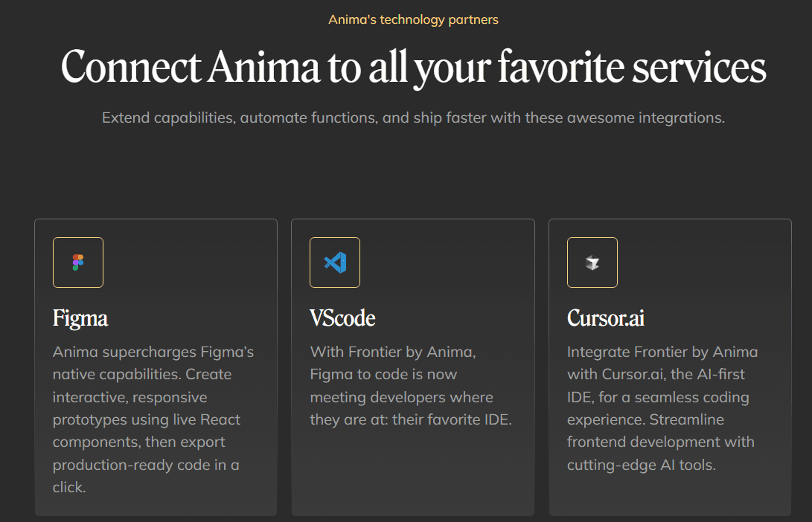The image size is (812, 522).
Task: Click the Figma logo icon
Action: point(78,262)
